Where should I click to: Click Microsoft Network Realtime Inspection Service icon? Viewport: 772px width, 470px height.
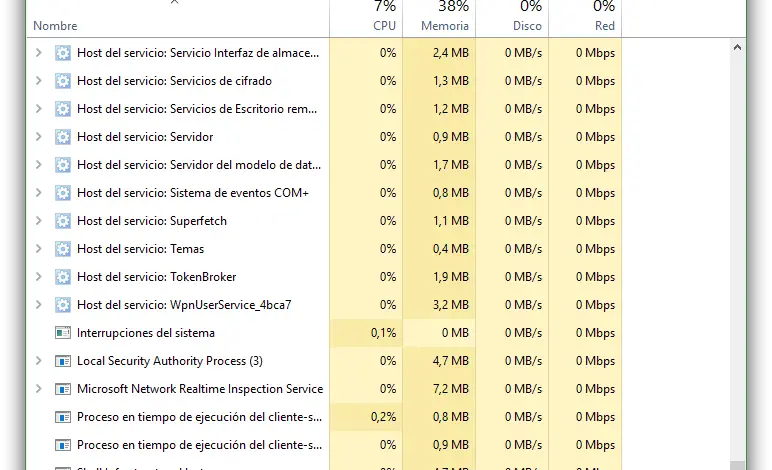[63, 389]
